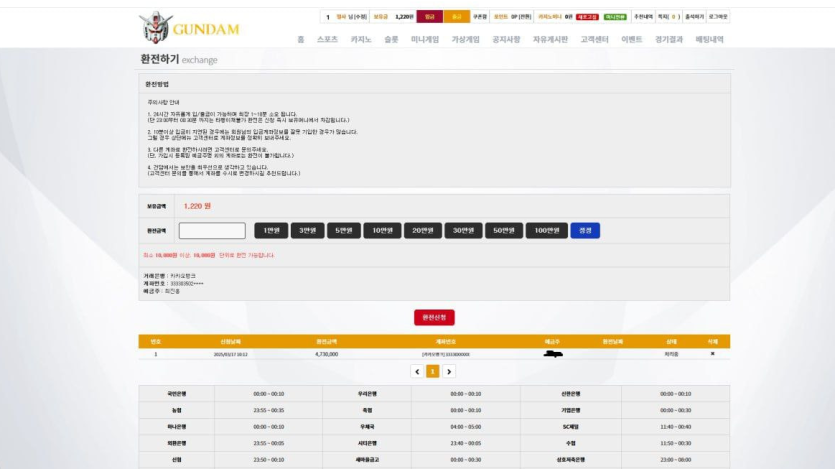
Task: Open the 고객센터 menu
Action: [x=594, y=39]
